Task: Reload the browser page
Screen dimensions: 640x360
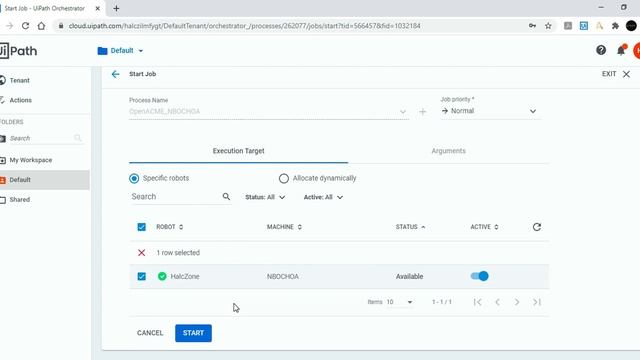Action: coord(25,26)
